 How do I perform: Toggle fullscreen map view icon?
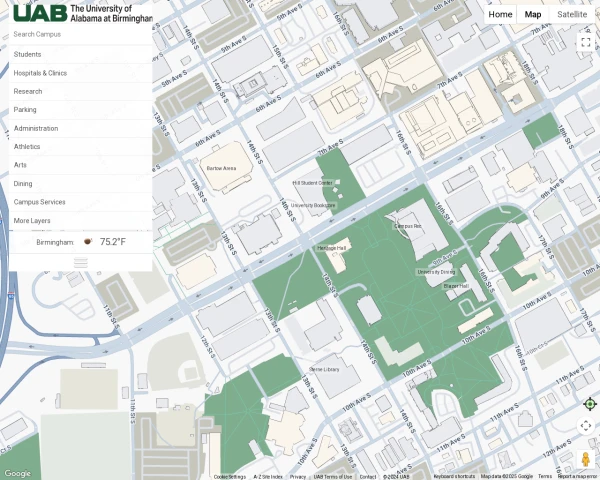pyautogui.click(x=585, y=42)
